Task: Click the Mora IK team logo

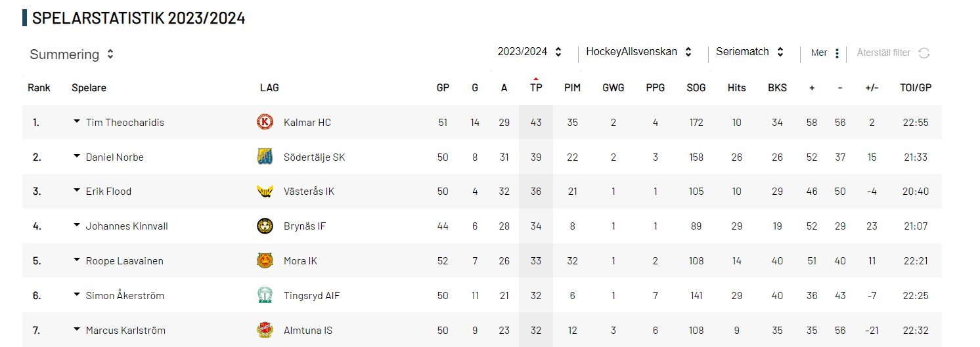Action: pyautogui.click(x=265, y=260)
